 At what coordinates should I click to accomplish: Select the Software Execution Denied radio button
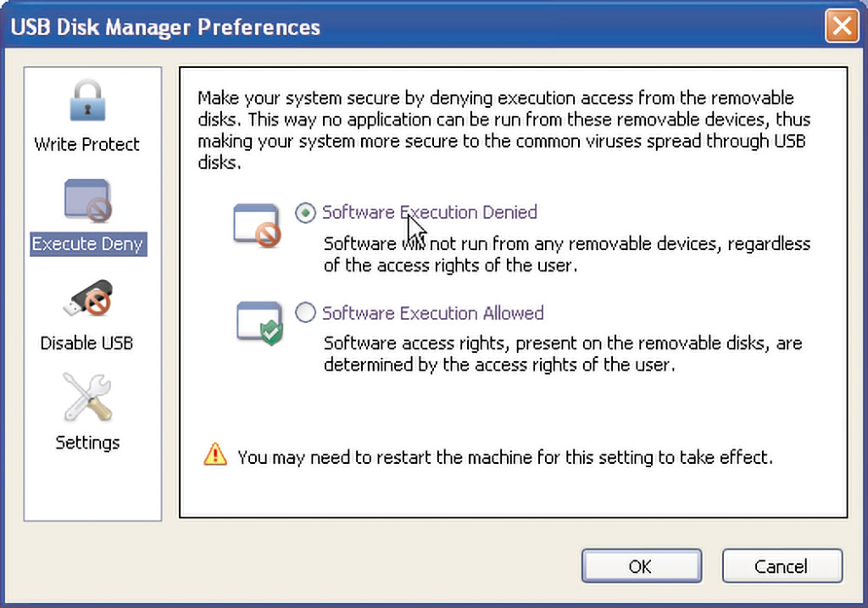(305, 213)
